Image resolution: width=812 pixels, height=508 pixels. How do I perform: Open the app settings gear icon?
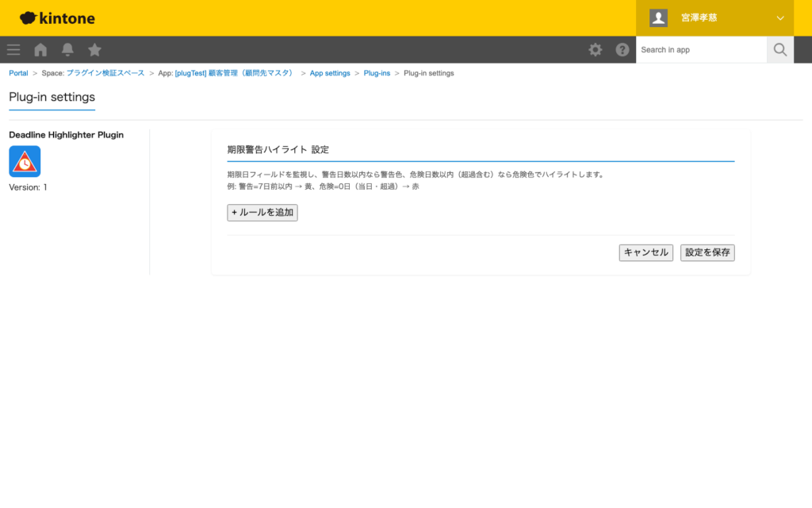[x=595, y=49]
